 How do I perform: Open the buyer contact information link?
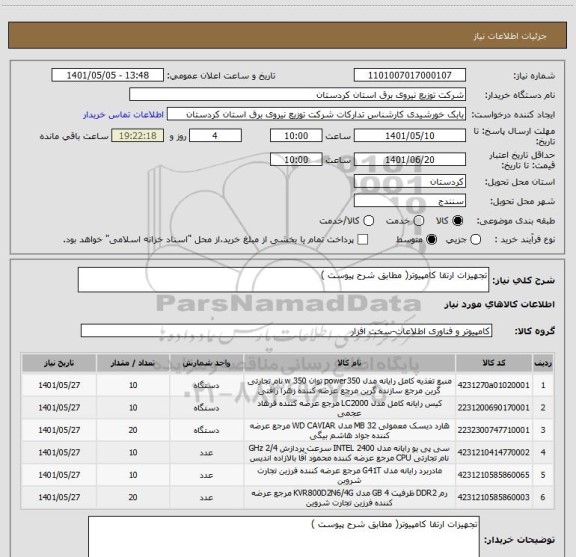123,115
